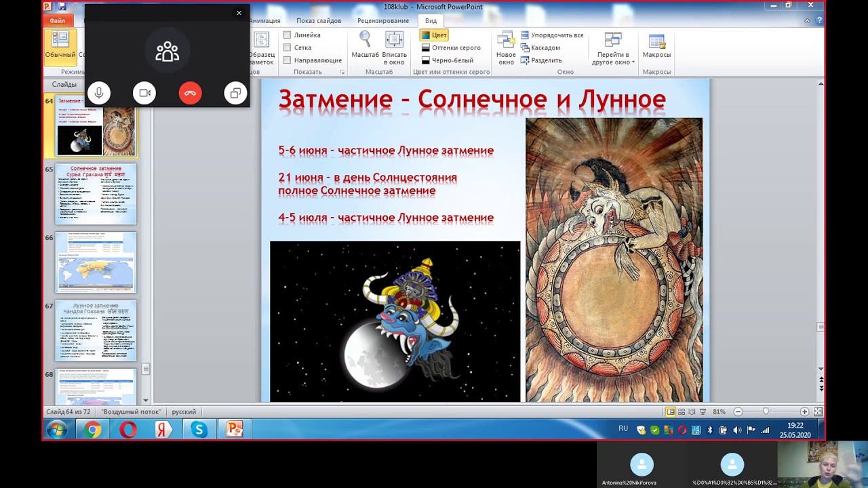Collapse the ribbon with the arrow
868x488 pixels.
(x=807, y=21)
